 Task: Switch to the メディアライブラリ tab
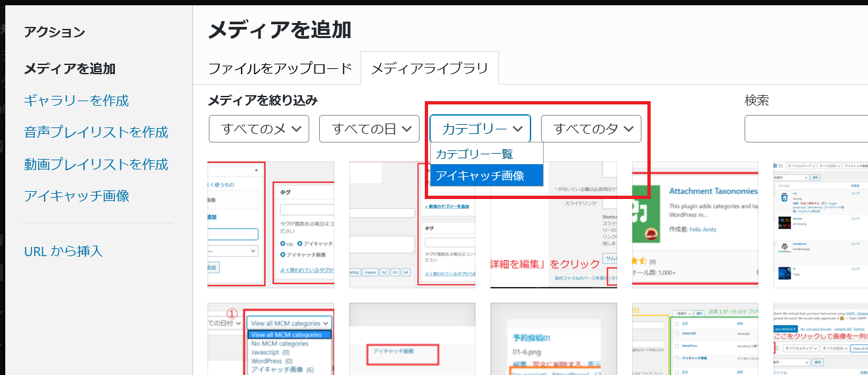coord(429,68)
